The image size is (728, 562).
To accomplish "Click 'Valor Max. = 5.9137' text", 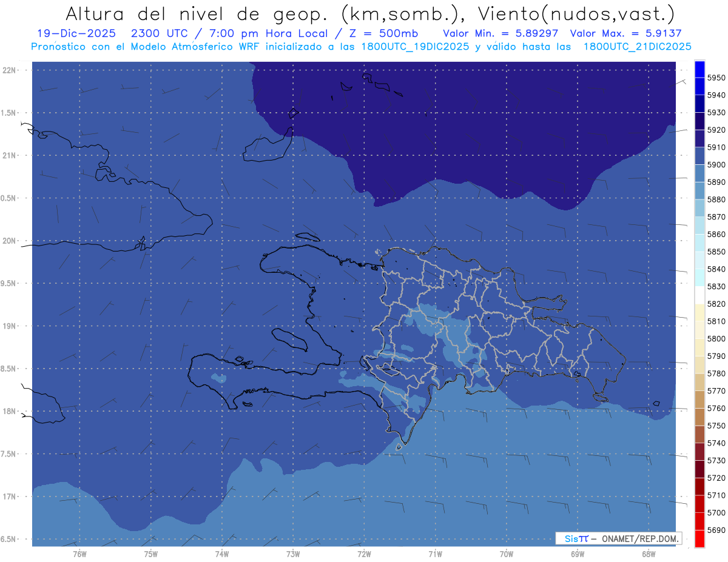I will tap(626, 34).
